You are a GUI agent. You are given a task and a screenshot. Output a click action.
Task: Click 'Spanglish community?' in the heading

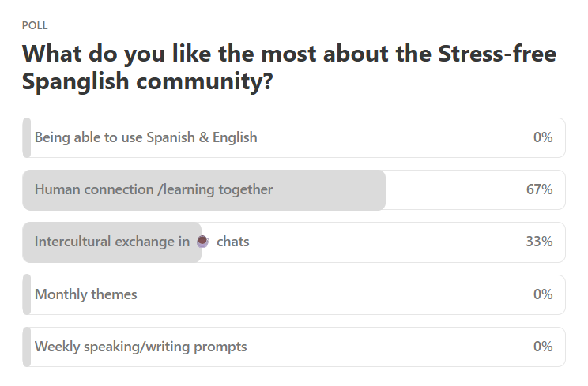[147, 81]
